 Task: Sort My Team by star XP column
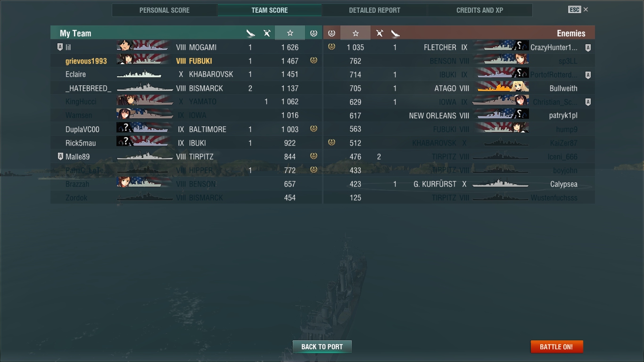(290, 33)
